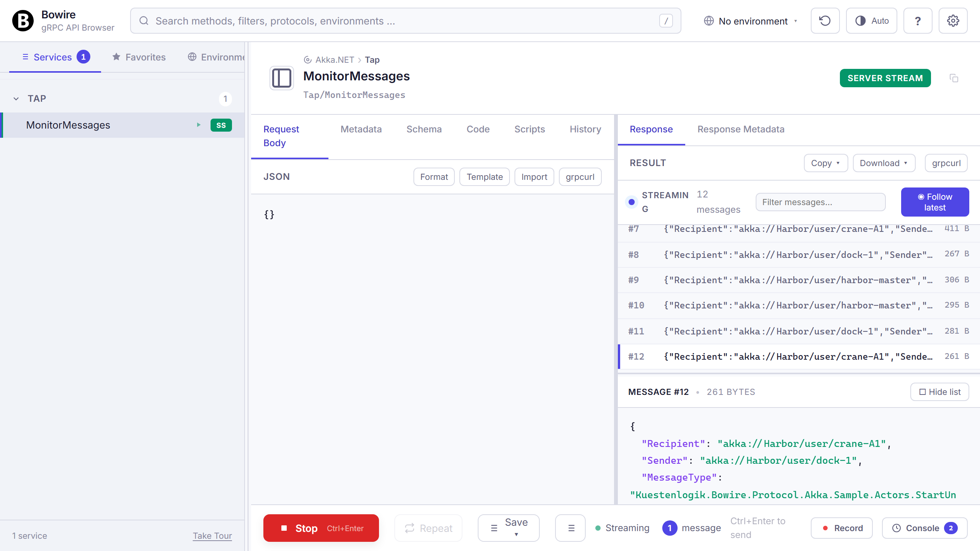Switch to the Services tab
This screenshot has height=551, width=980.
coord(55,57)
